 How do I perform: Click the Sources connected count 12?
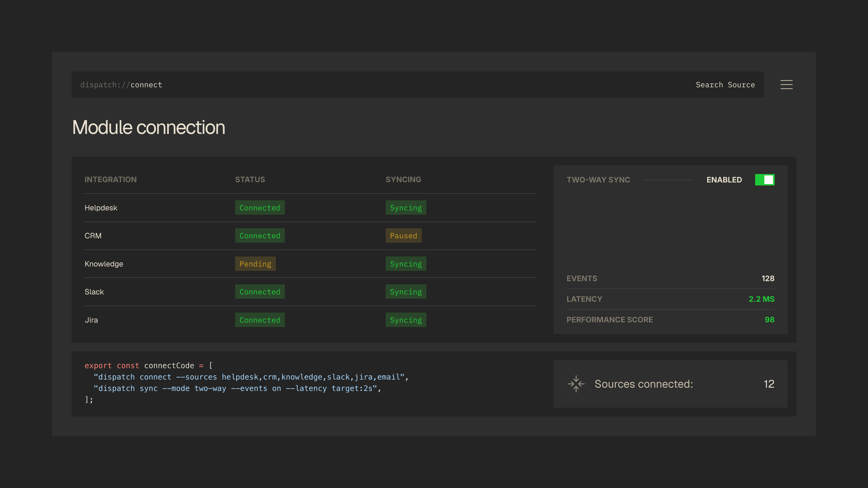(769, 384)
